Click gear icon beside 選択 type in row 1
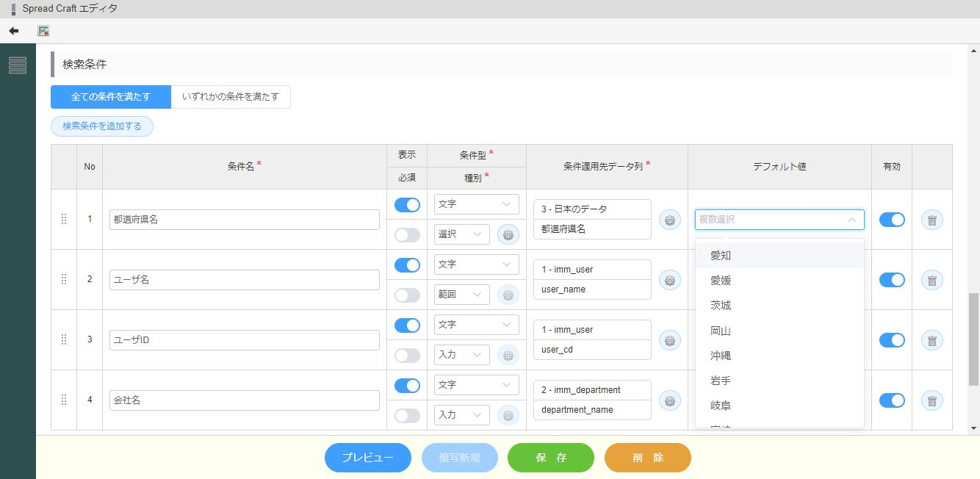The height and width of the screenshot is (479, 980). tap(508, 234)
